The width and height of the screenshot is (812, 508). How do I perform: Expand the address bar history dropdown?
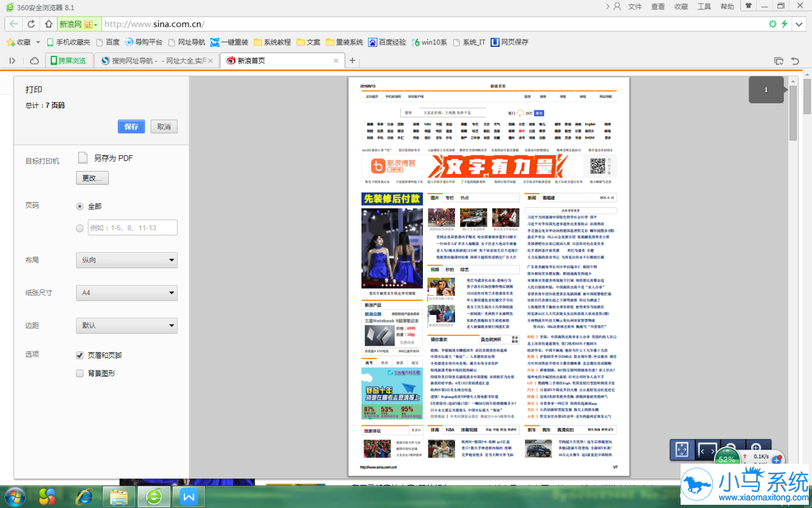pos(799,24)
